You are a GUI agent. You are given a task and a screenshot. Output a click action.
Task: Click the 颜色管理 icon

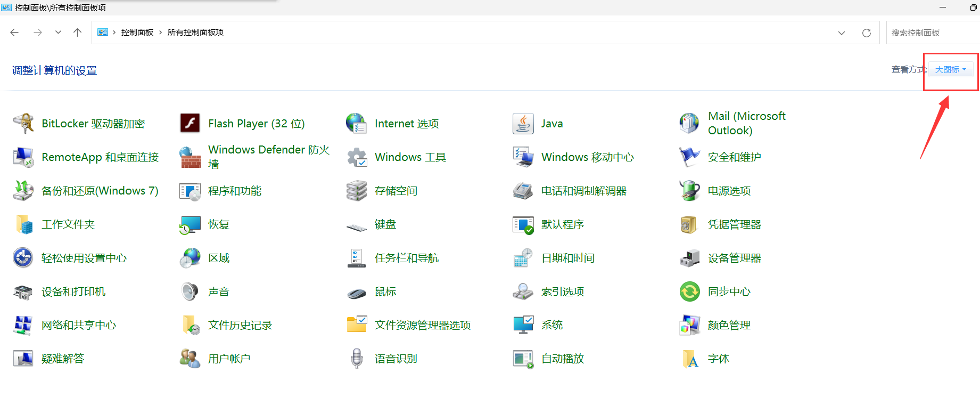[x=689, y=325]
